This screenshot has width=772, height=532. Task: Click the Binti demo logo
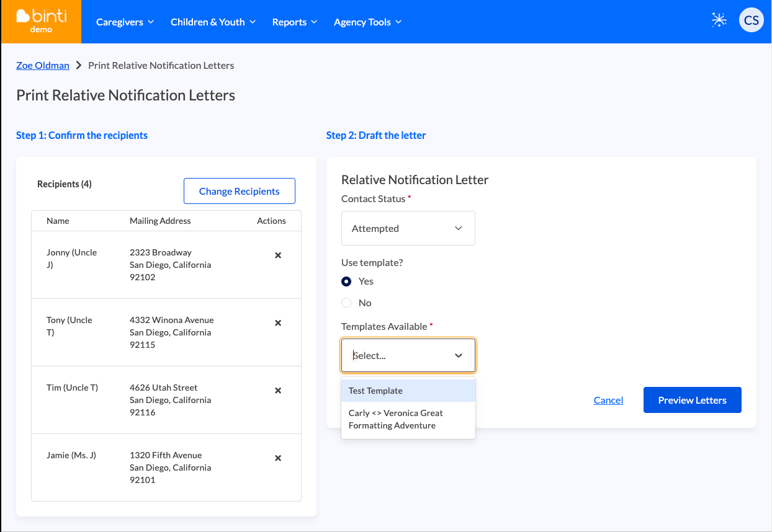click(x=41, y=22)
